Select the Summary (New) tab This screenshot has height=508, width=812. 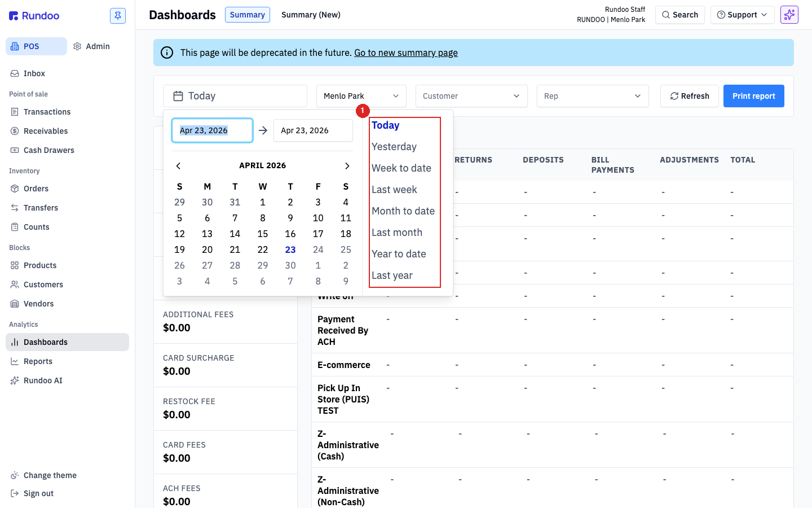coord(311,15)
